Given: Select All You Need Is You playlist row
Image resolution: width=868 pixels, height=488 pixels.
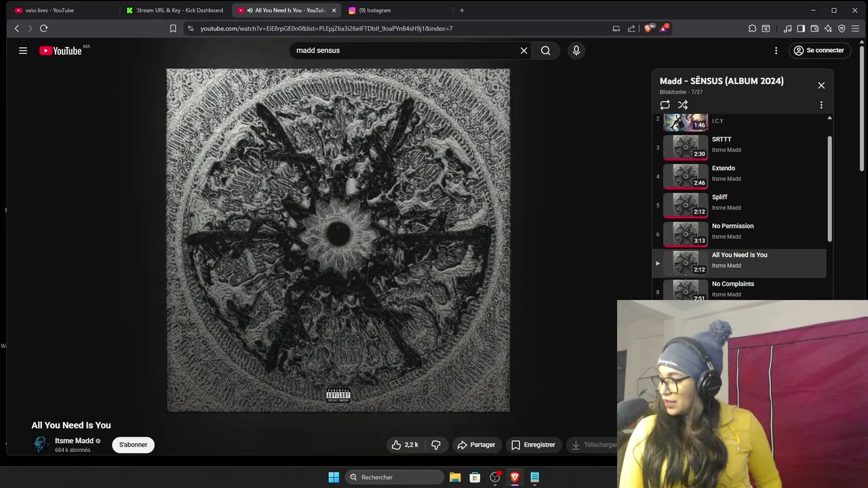Looking at the screenshot, I should coord(739,263).
